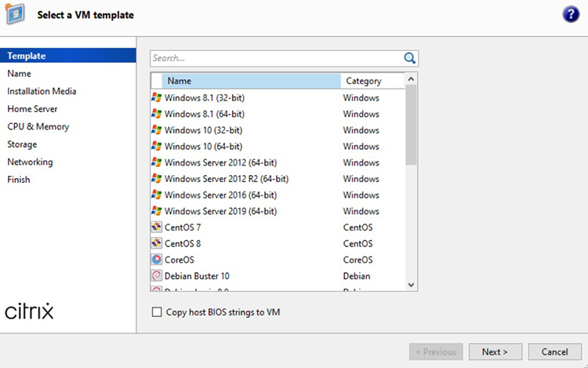Click the Windows Server 2019 template icon
The image size is (588, 368).
[x=157, y=211]
